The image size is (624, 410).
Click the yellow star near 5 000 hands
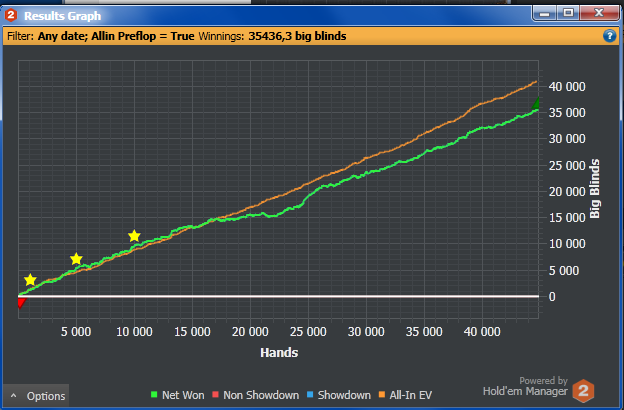(76, 259)
